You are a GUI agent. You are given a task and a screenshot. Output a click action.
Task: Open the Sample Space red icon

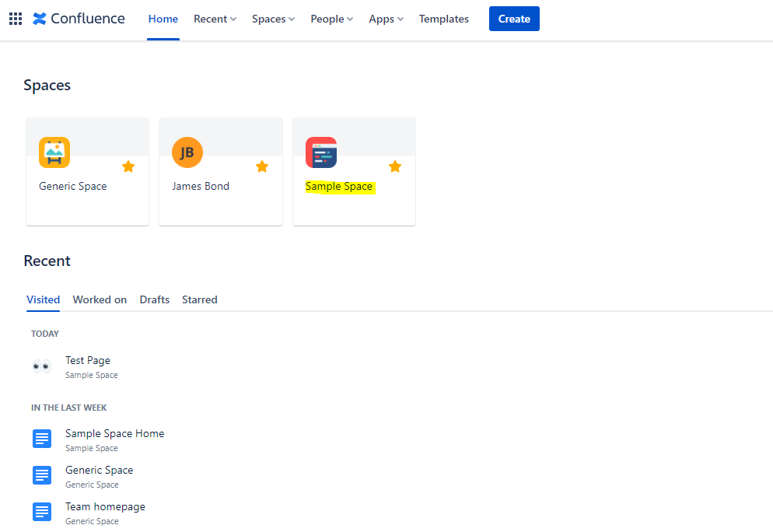coord(321,152)
